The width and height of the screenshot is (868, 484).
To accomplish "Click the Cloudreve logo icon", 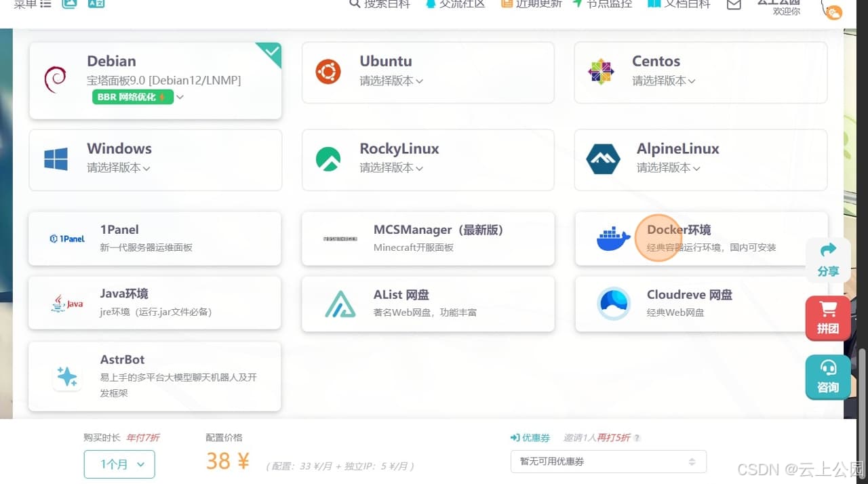I will tap(614, 304).
